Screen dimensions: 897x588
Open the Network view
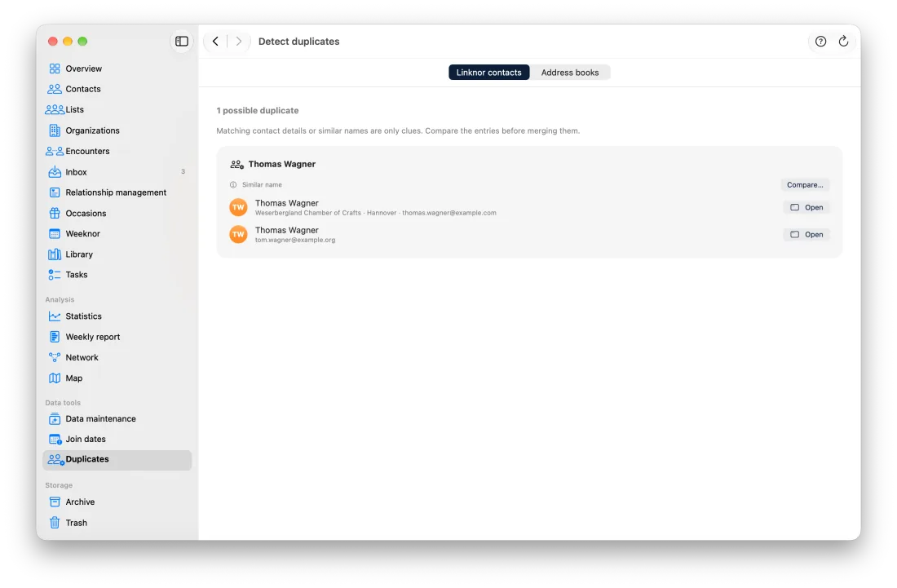coord(117,357)
